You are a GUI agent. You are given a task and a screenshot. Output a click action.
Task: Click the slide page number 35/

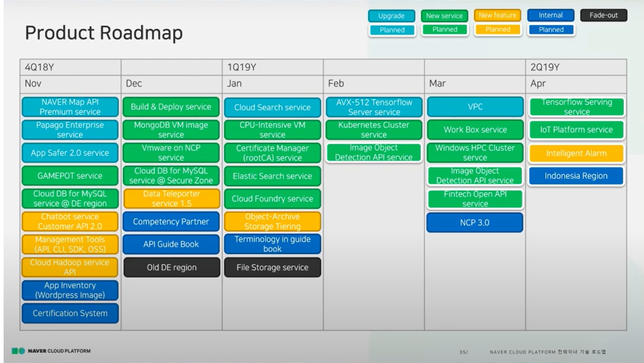click(x=463, y=352)
